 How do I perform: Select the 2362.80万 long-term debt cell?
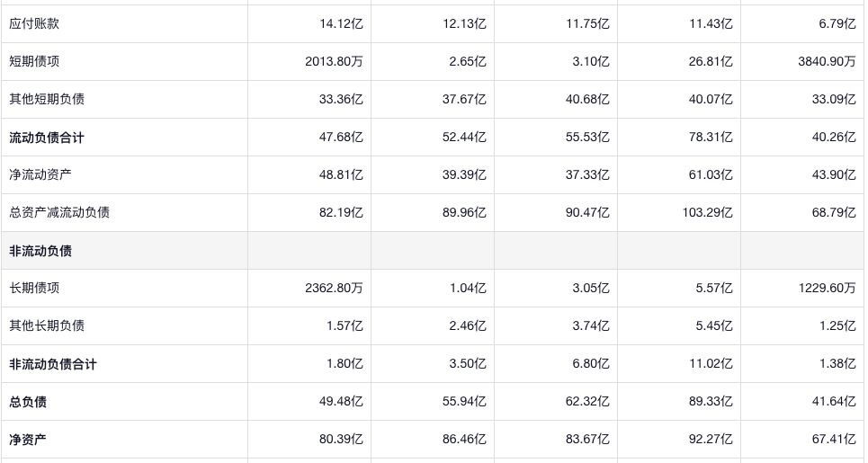[x=334, y=289]
